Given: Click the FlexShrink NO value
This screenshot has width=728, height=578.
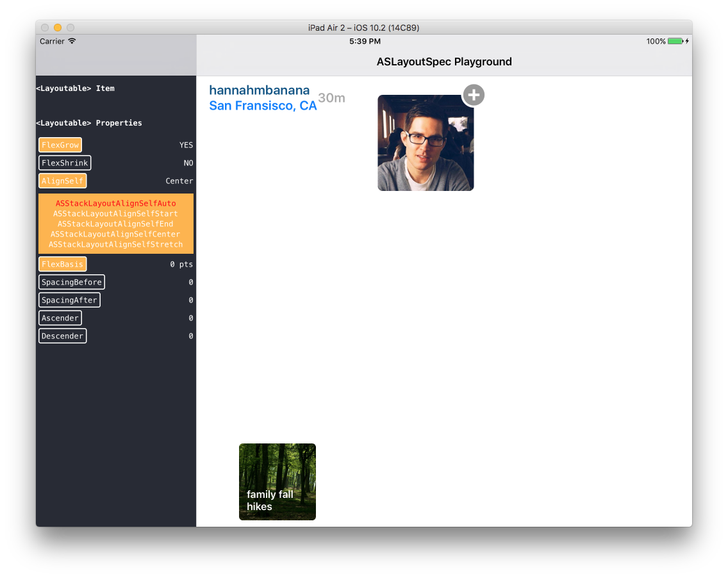Looking at the screenshot, I should pyautogui.click(x=188, y=163).
